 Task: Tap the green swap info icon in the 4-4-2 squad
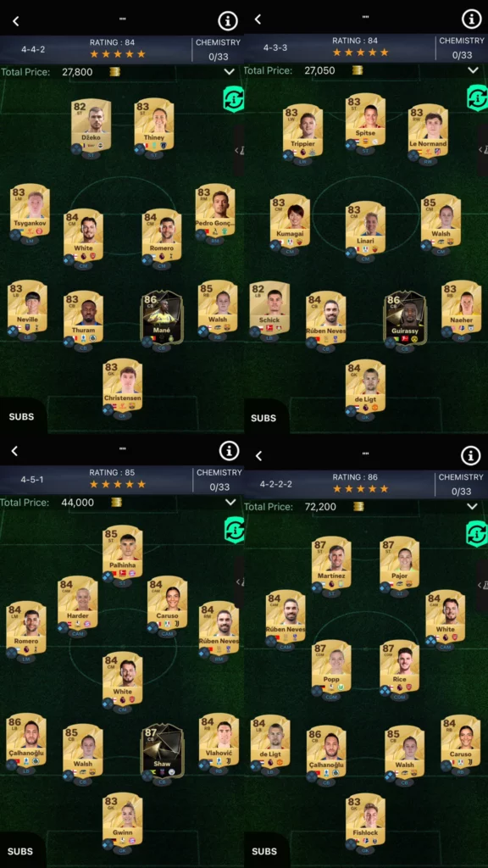pyautogui.click(x=234, y=98)
